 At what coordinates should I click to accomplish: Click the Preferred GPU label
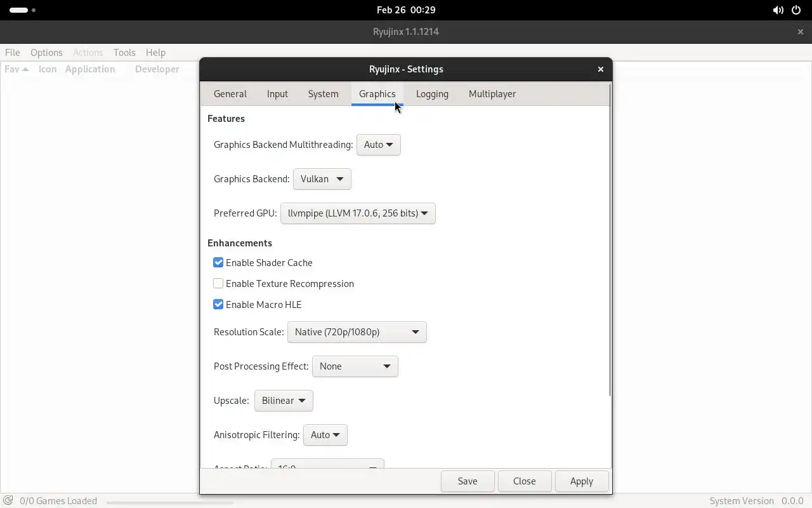click(x=246, y=213)
